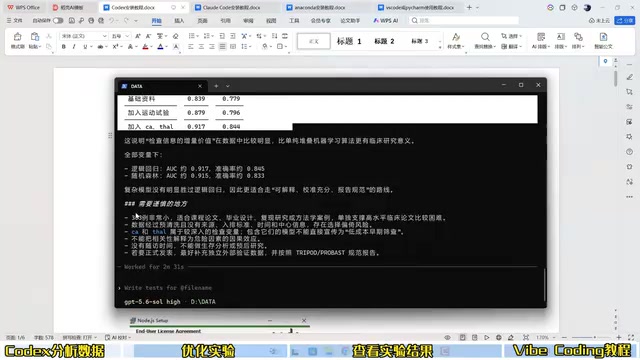Click the save icon in quick access bar
The width and height of the screenshot is (640, 360).
pos(72,20)
